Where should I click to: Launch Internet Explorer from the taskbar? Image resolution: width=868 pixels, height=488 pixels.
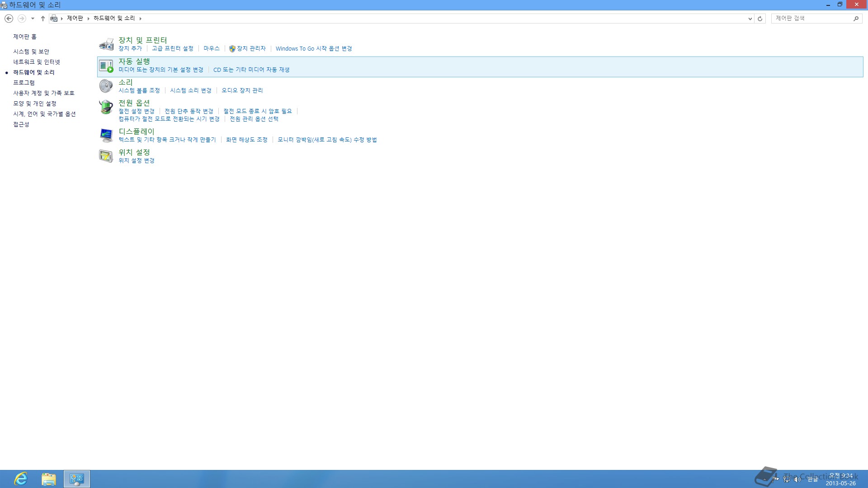pyautogui.click(x=21, y=479)
